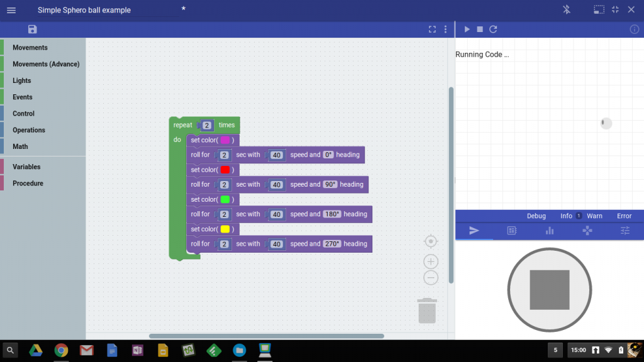This screenshot has height=362, width=644.
Task: Switch to the Debug log tab
Action: [x=536, y=216]
